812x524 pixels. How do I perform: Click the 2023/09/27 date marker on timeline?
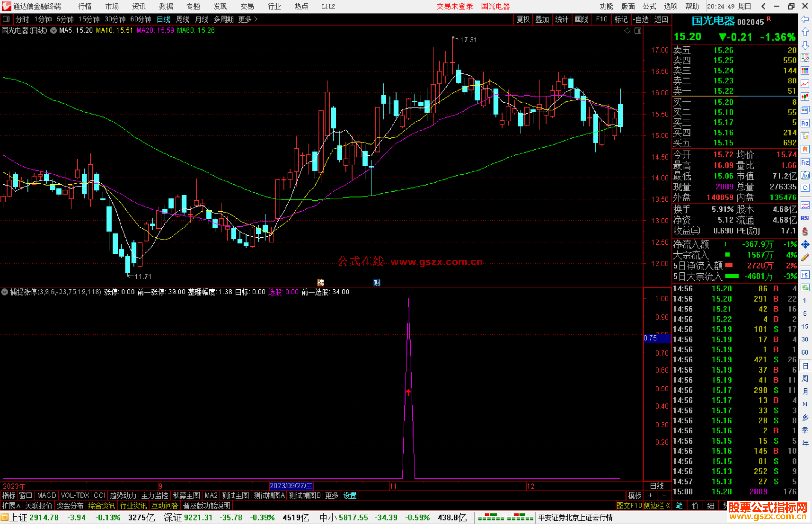pos(291,486)
